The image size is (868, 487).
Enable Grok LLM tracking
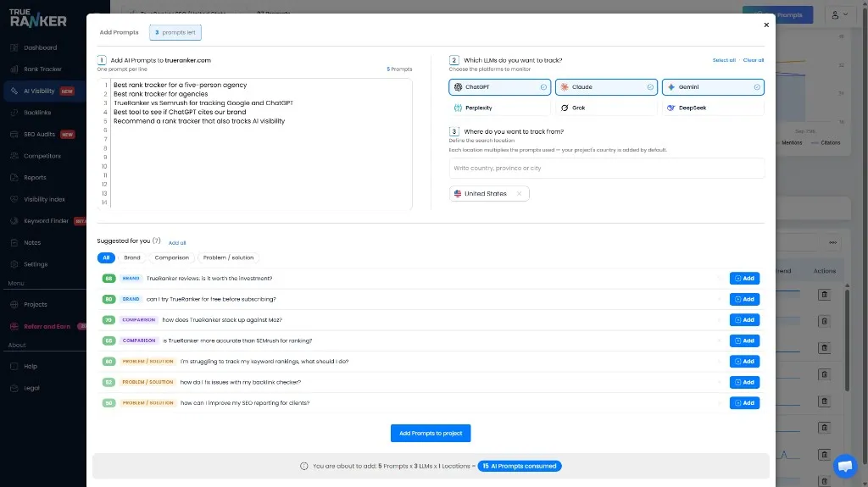click(x=606, y=108)
